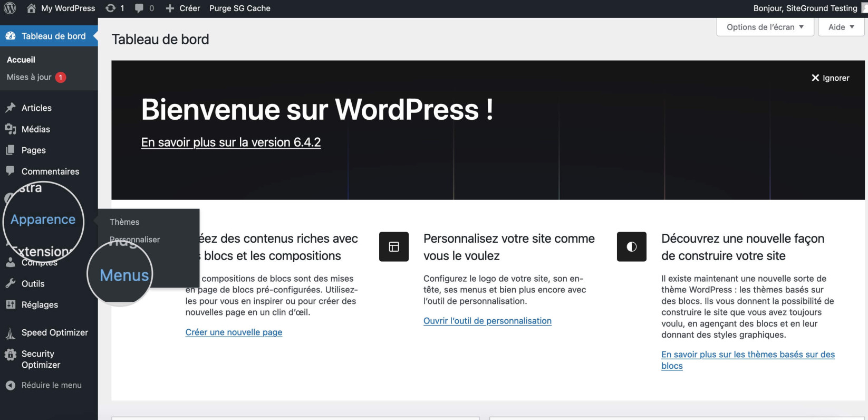The image size is (868, 420).
Task: Click the updates circular arrows icon
Action: pyautogui.click(x=110, y=8)
